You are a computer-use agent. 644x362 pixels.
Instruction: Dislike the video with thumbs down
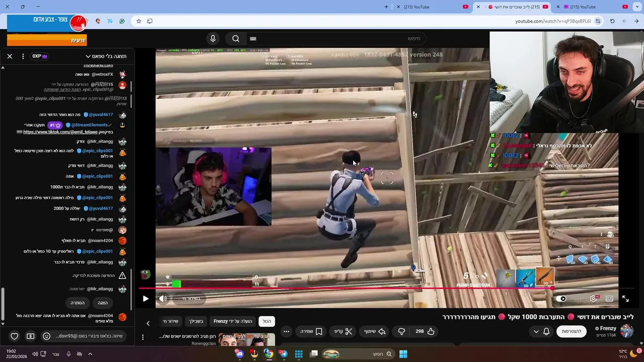pyautogui.click(x=401, y=331)
